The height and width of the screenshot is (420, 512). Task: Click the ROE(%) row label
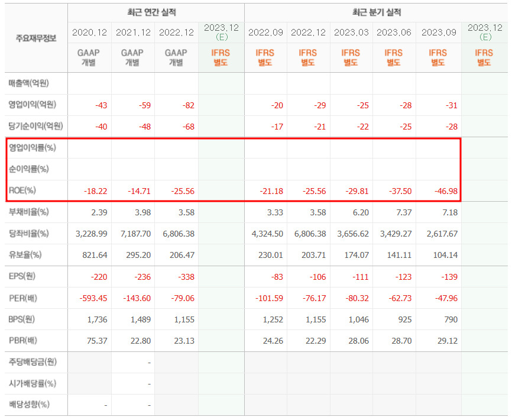click(x=22, y=190)
